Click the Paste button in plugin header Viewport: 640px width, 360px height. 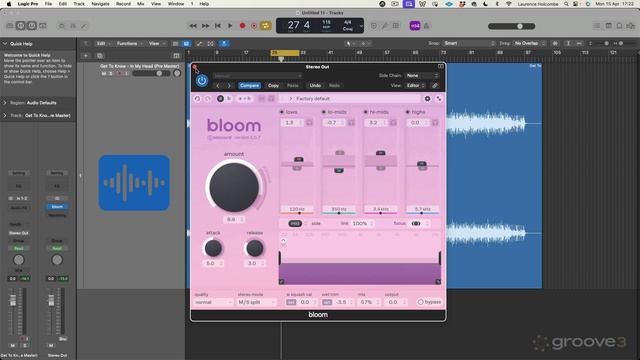click(293, 86)
